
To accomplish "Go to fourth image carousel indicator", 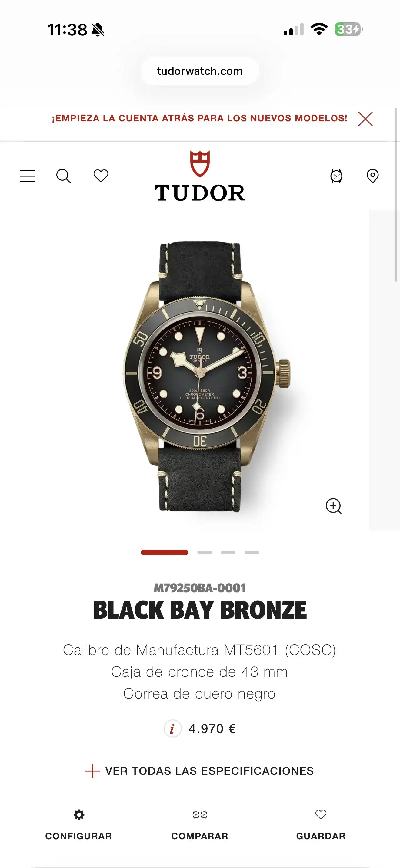I will point(252,552).
